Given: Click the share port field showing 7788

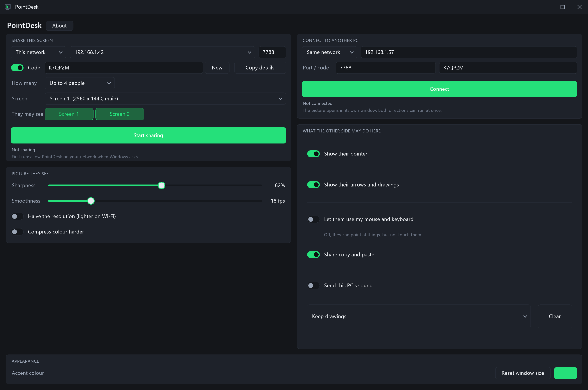Looking at the screenshot, I should [272, 52].
